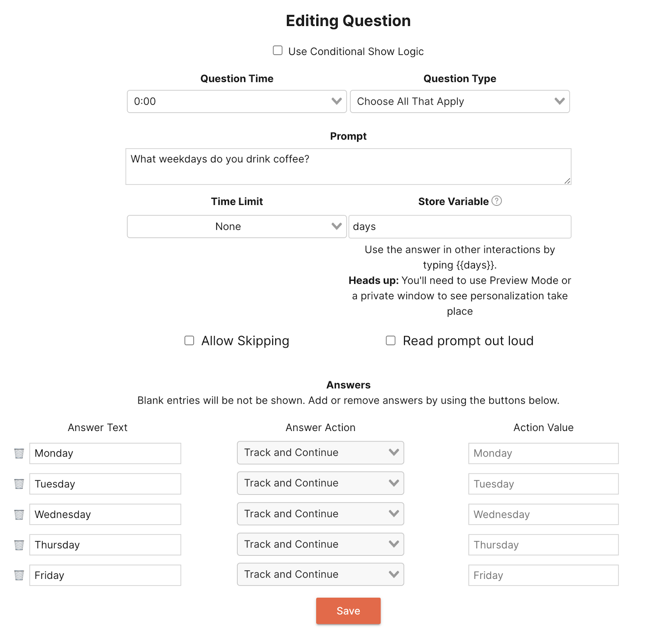Open the Question Time dropdown
Screen dimensions: 672x631
click(236, 101)
